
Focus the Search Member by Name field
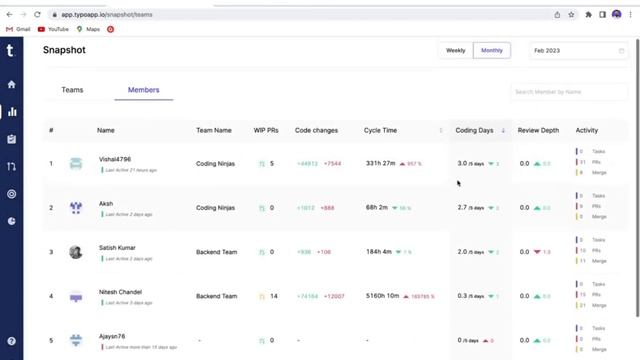click(x=569, y=92)
